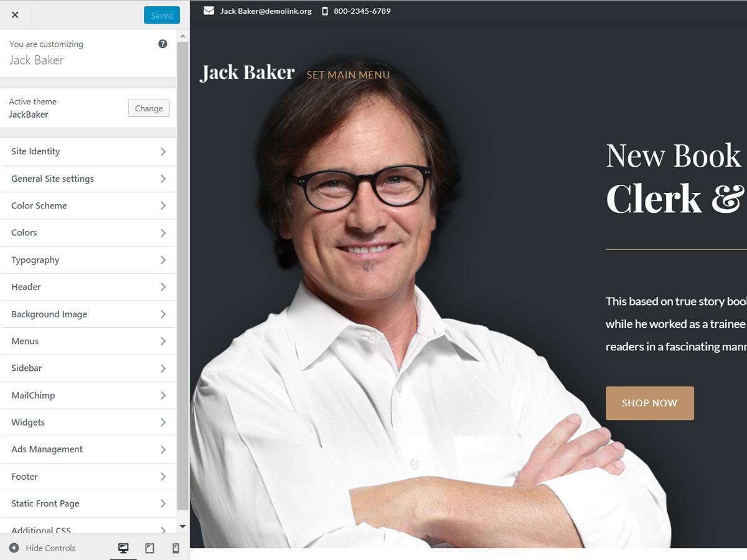Expand the Site Identity section
The width and height of the screenshot is (747, 560).
88,151
